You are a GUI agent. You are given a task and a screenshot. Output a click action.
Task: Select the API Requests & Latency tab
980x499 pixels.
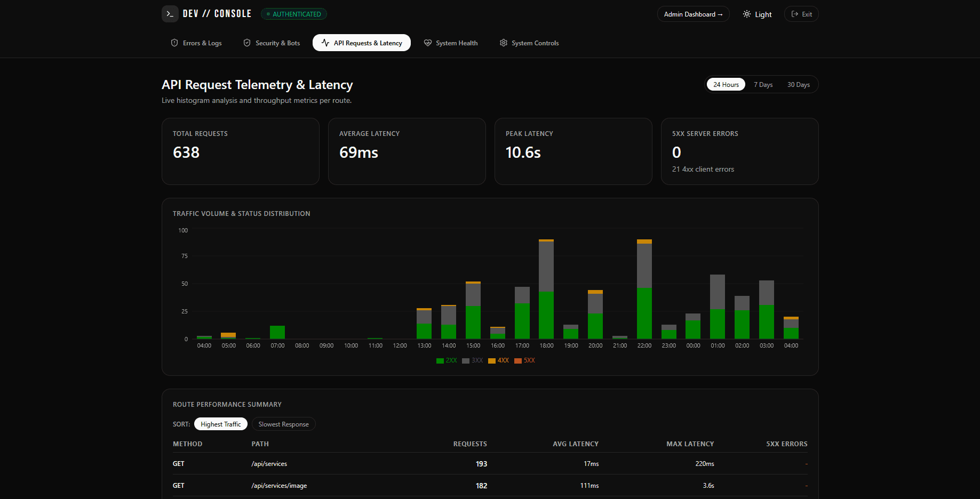tap(362, 43)
